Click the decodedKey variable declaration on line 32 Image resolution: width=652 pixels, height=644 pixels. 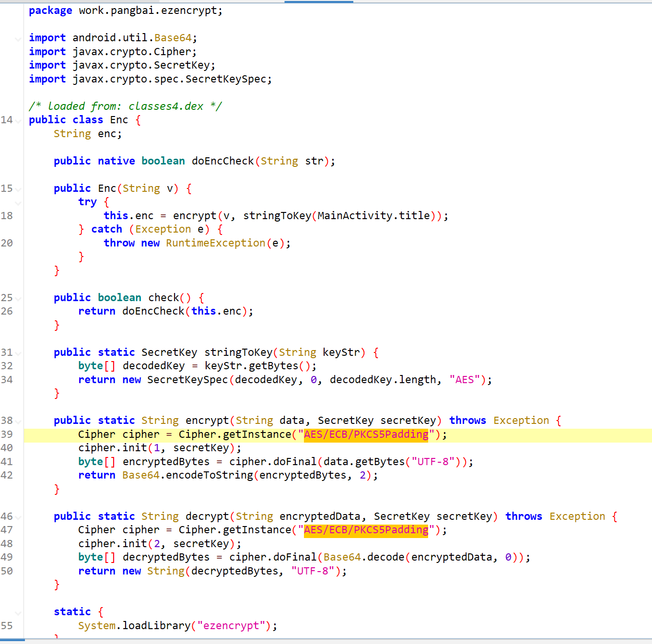154,366
